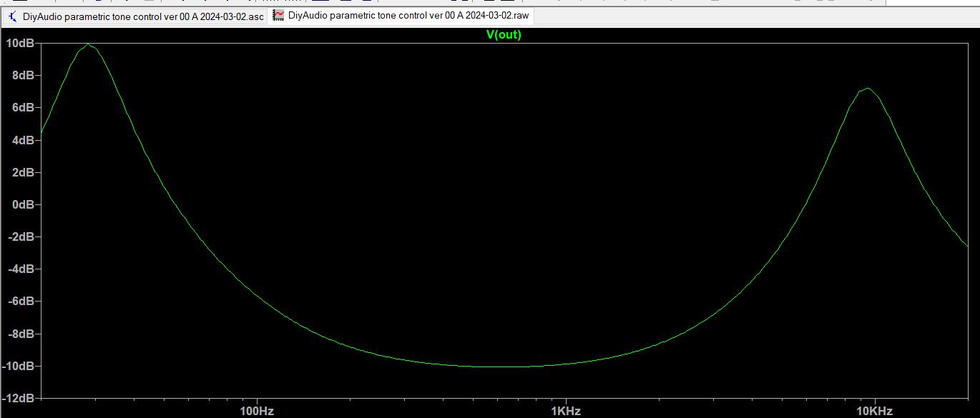Switch to the .asc schematic tab
The width and height of the screenshot is (980, 418).
click(x=135, y=16)
